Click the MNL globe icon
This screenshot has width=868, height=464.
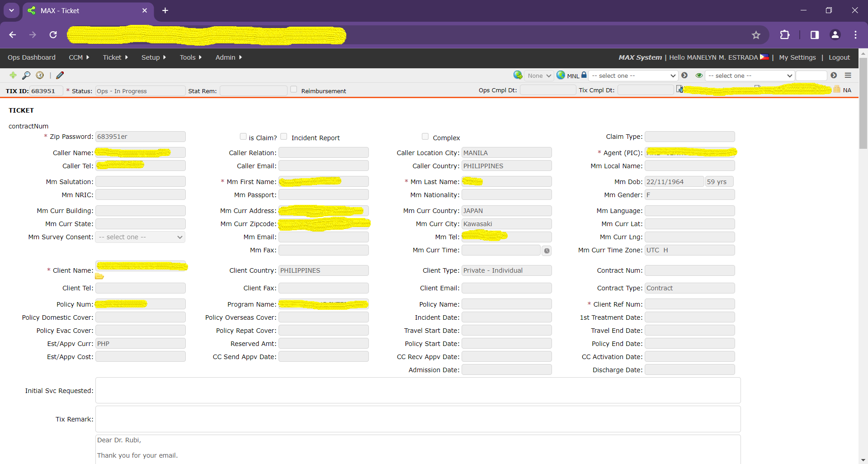click(561, 75)
